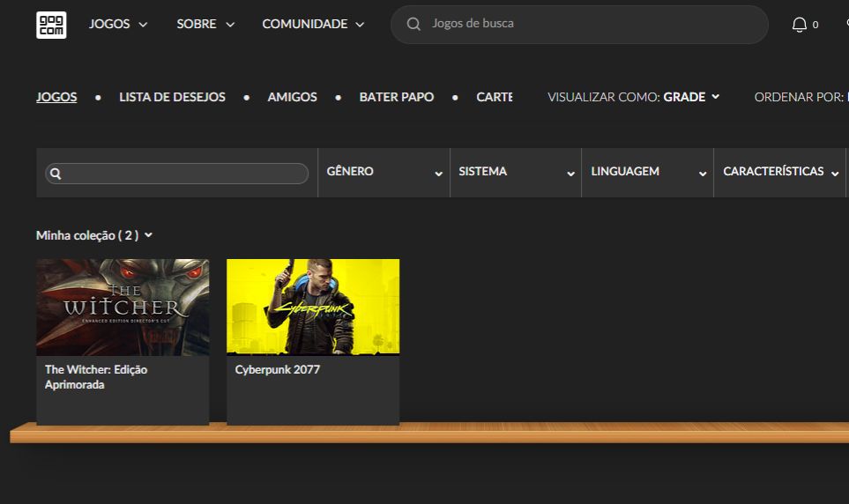Select the JOGOS account tab
Screen dimensions: 849x504
click(56, 97)
